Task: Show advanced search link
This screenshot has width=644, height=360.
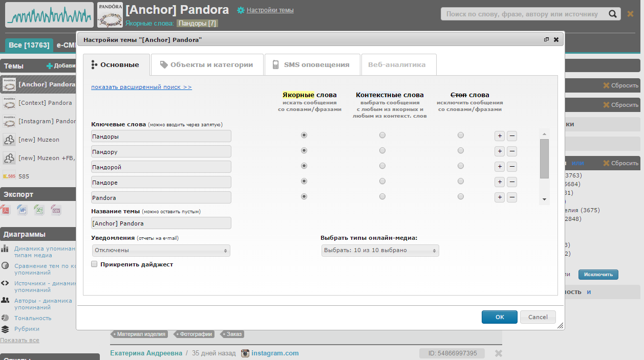Action: click(x=141, y=87)
